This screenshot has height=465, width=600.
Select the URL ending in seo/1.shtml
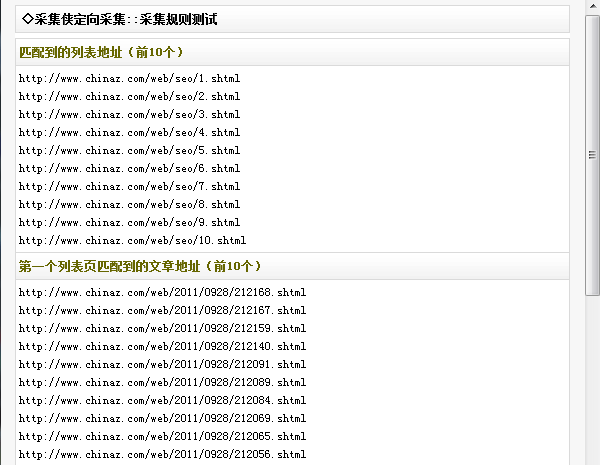(129, 78)
